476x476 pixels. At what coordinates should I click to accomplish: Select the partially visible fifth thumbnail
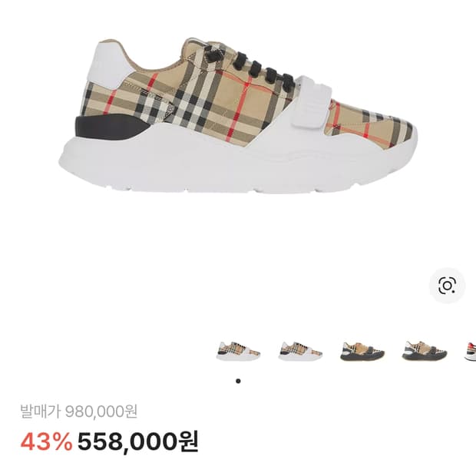click(470, 351)
